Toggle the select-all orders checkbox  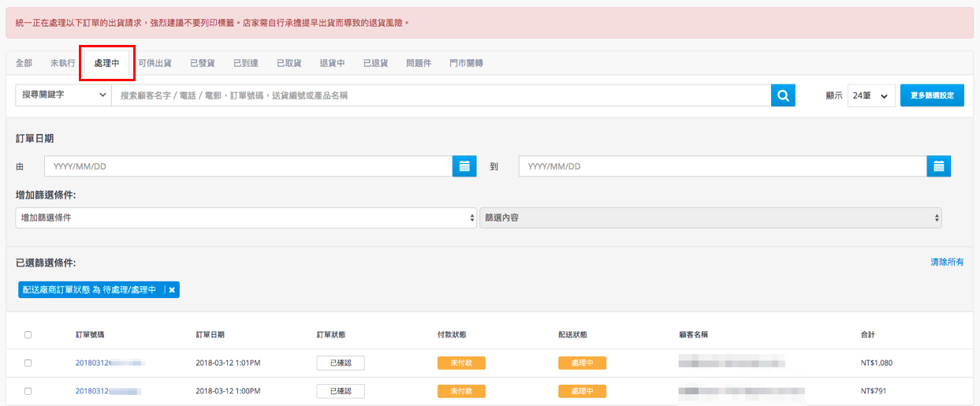pos(28,335)
